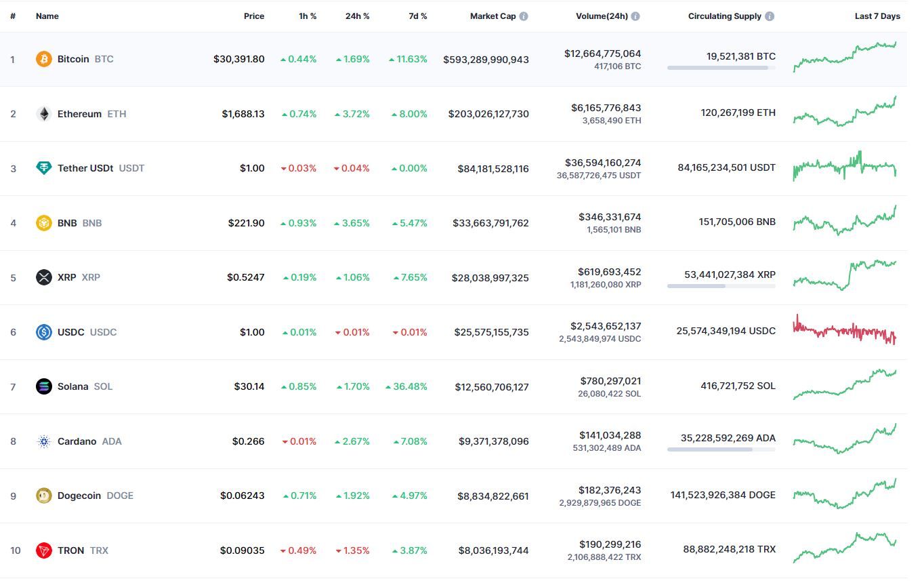Screen dimensions: 924x583
Task: Open Solana's 7-day price chart
Action: (x=845, y=384)
